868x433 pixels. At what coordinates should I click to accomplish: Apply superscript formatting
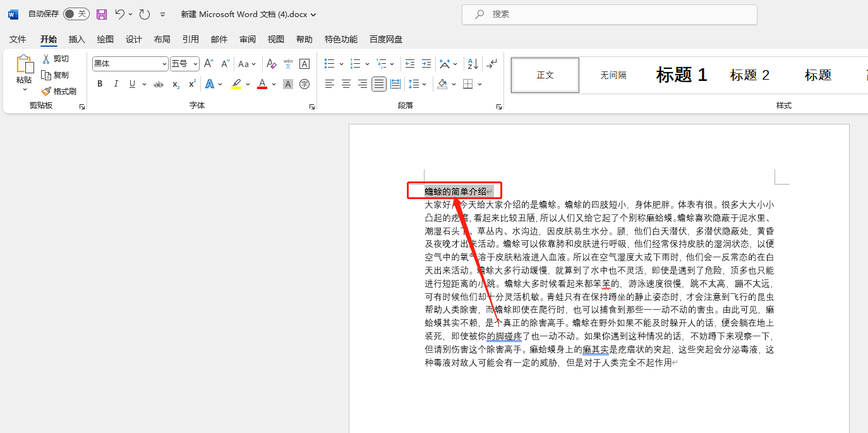coord(190,83)
